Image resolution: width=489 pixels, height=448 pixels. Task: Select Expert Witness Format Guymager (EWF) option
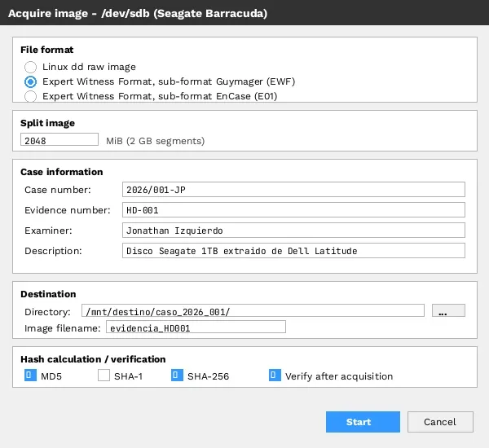(x=31, y=81)
